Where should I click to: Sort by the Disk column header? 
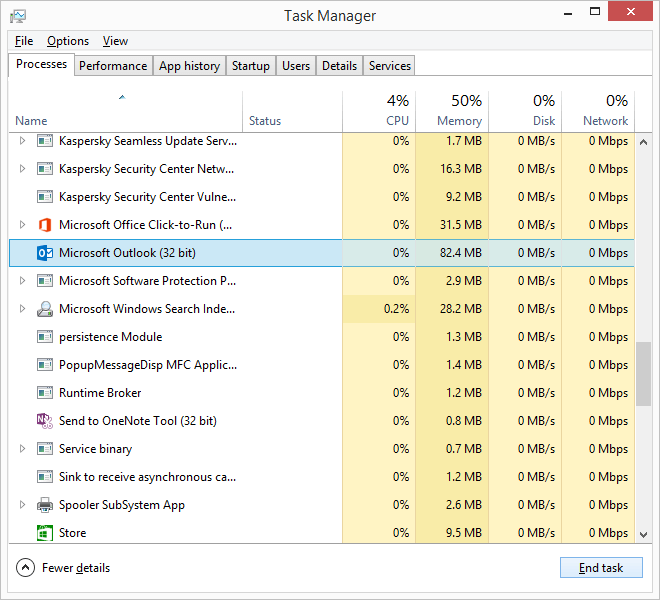click(525, 112)
